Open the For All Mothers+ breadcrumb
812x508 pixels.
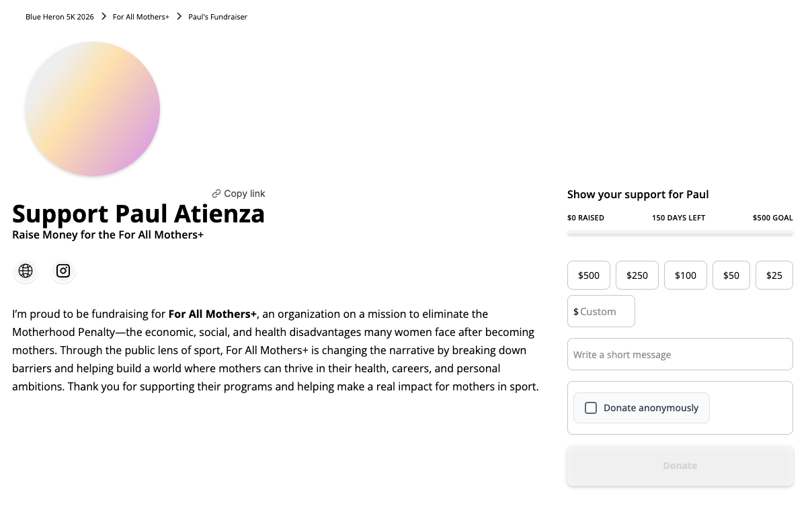(x=141, y=17)
